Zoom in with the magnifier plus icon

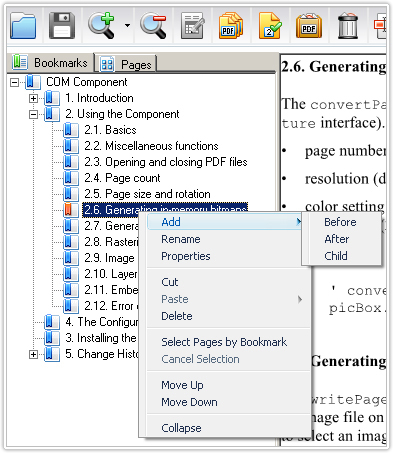point(102,25)
